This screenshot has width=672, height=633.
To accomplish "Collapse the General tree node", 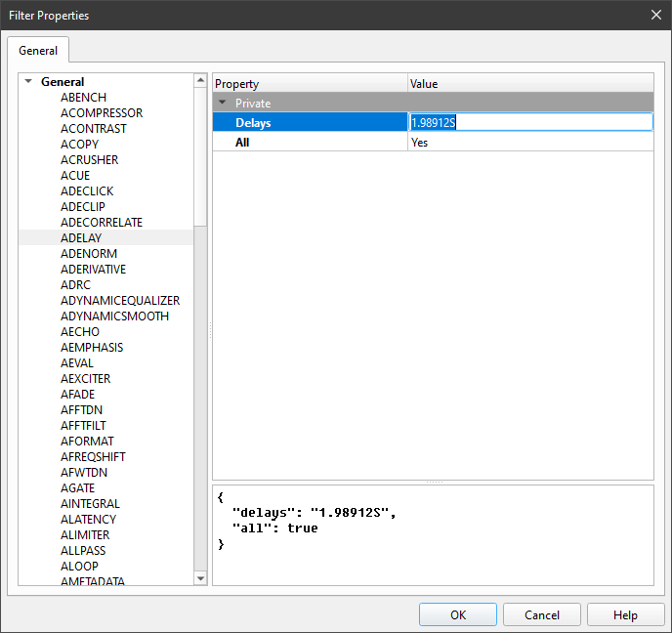I will (x=28, y=82).
